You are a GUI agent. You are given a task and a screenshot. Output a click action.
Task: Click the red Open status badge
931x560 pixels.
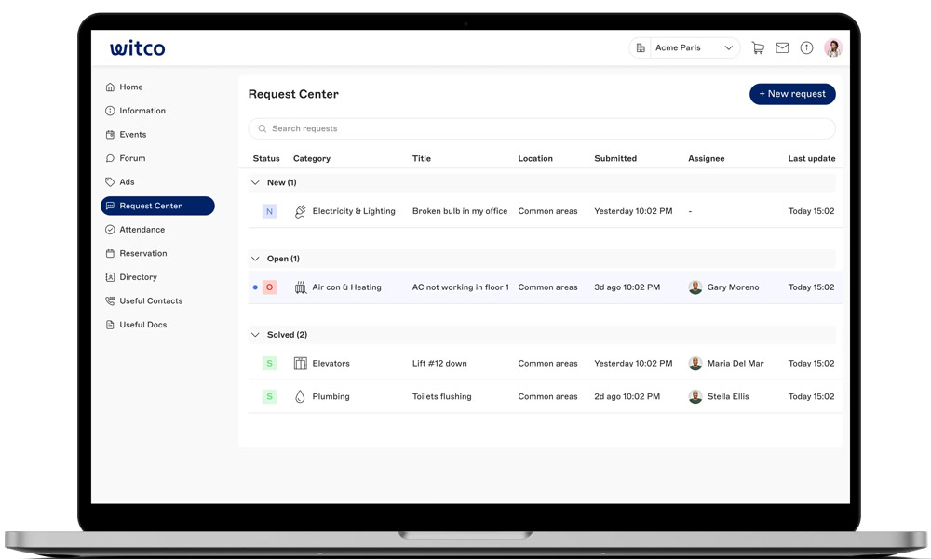coord(269,287)
